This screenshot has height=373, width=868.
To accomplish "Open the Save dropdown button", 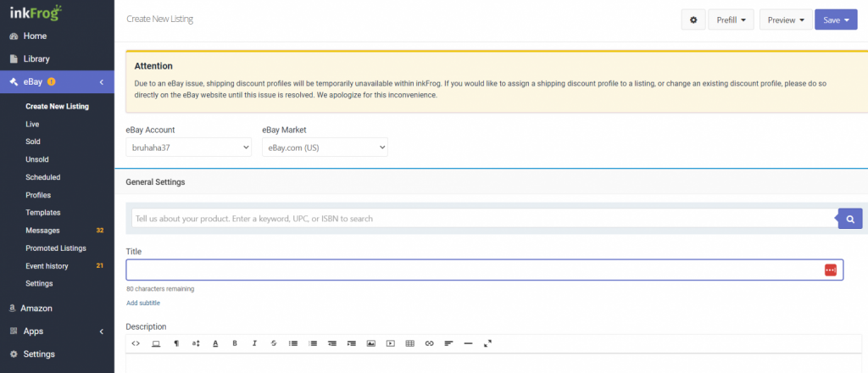I will pyautogui.click(x=836, y=20).
